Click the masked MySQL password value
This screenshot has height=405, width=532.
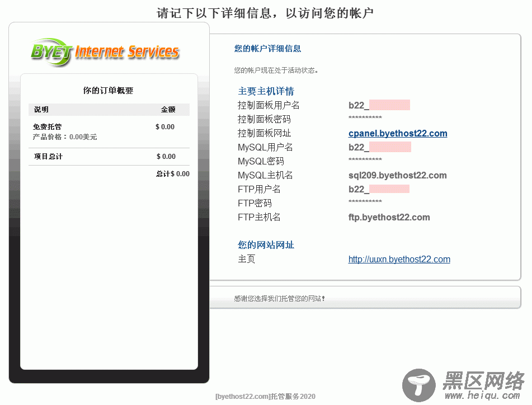point(365,160)
